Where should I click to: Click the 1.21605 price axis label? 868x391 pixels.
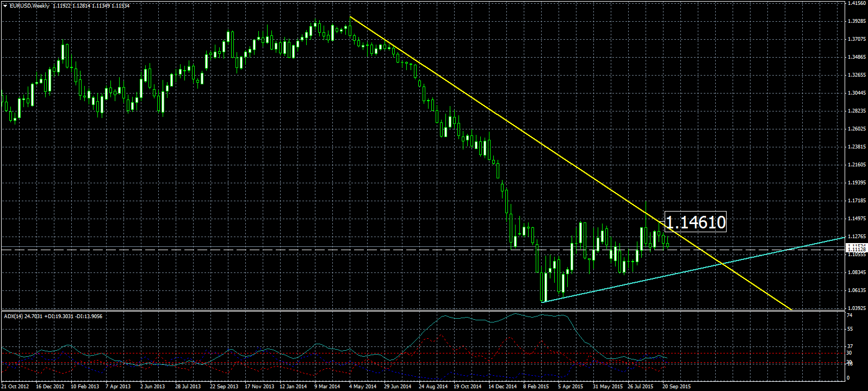857,165
